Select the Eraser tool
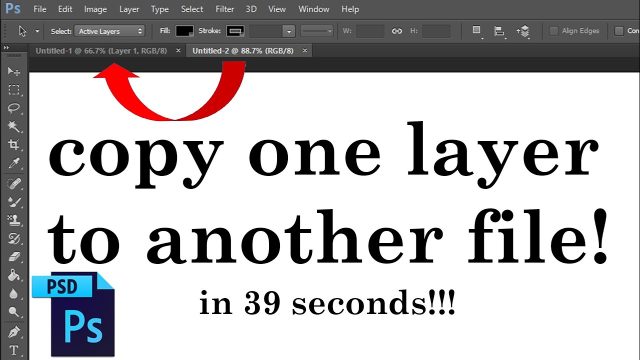 (13, 257)
